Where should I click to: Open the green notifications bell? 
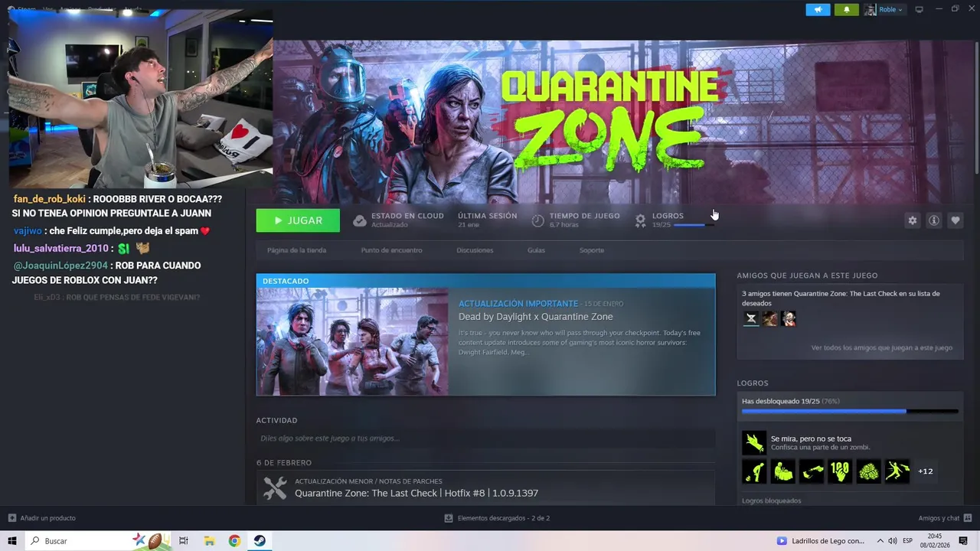846,9
